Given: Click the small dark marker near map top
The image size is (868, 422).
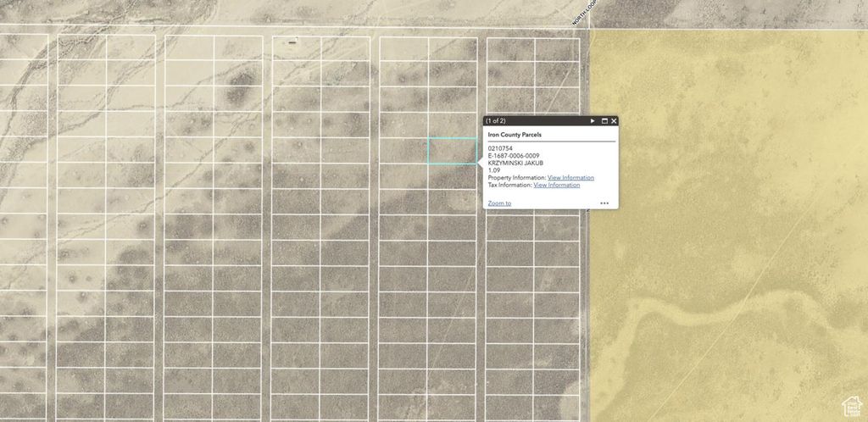Looking at the screenshot, I should 292,42.
